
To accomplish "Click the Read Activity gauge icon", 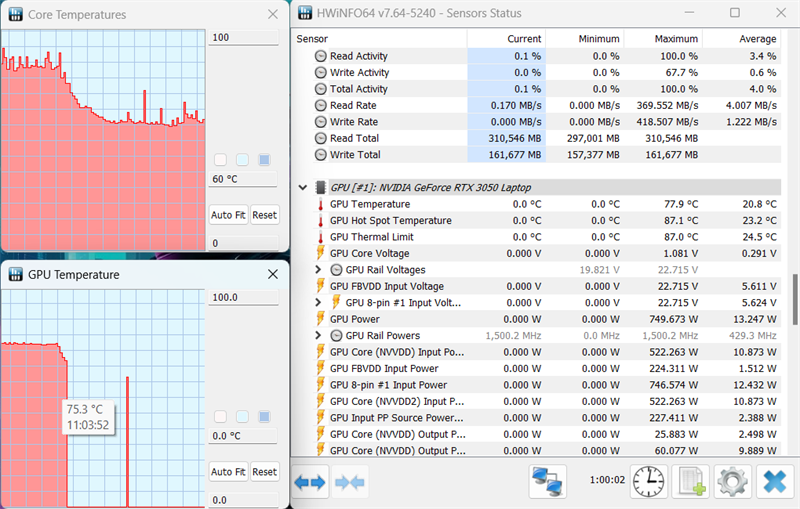I will pyautogui.click(x=320, y=56).
